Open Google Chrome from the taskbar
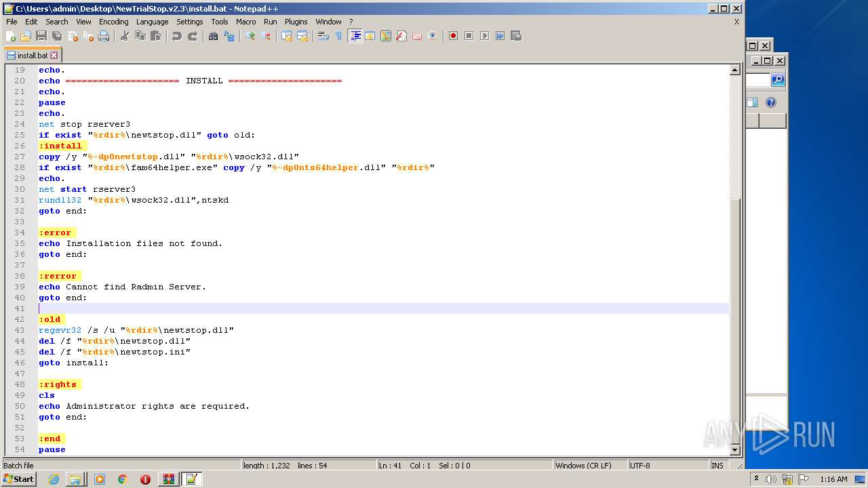Screen dimensions: 868x488 point(122,479)
